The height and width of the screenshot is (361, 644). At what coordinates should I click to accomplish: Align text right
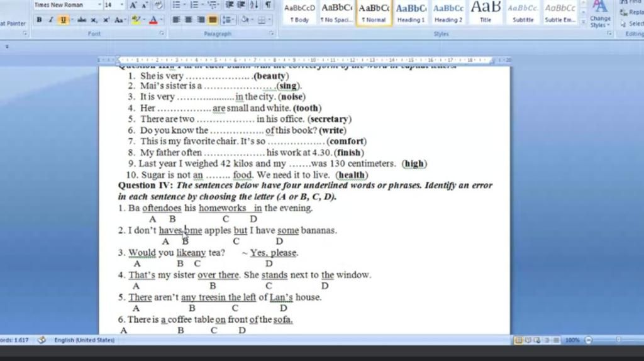click(201, 19)
